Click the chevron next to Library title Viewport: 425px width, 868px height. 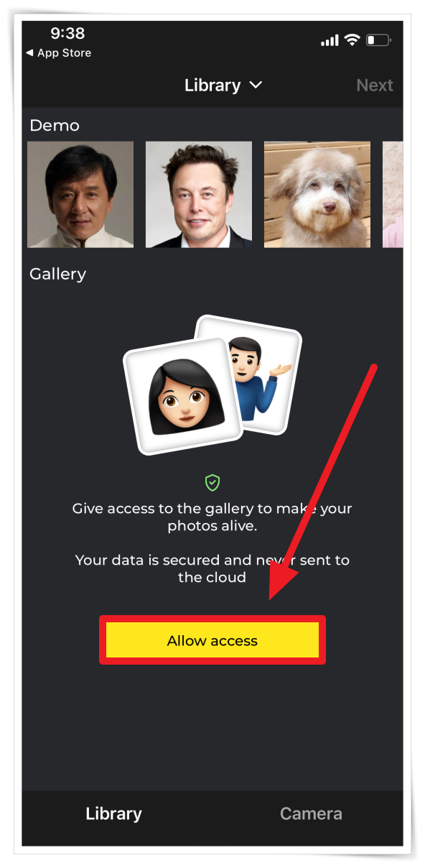(x=256, y=86)
